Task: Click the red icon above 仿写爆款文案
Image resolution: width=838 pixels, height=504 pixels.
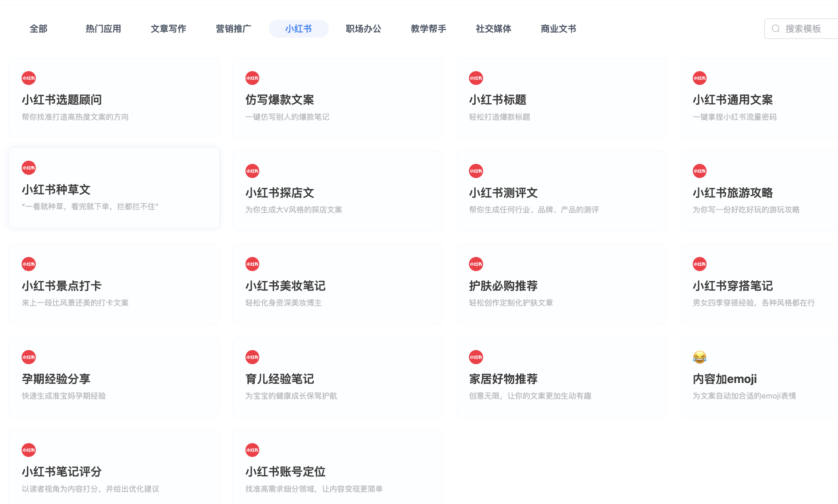Action: (x=252, y=78)
